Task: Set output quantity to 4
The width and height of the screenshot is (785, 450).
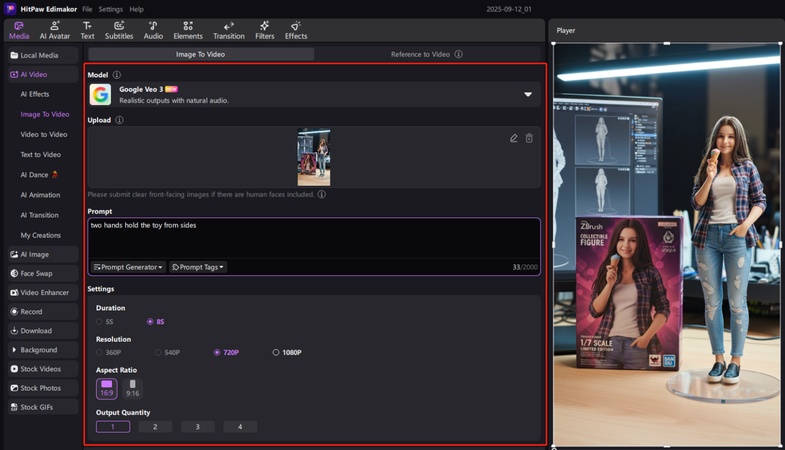Action: point(240,426)
